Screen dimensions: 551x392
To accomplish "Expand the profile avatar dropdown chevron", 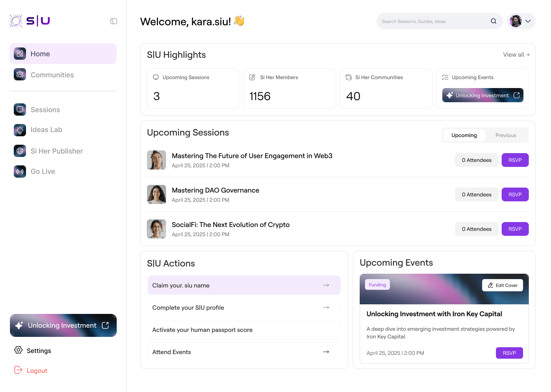I will point(528,21).
